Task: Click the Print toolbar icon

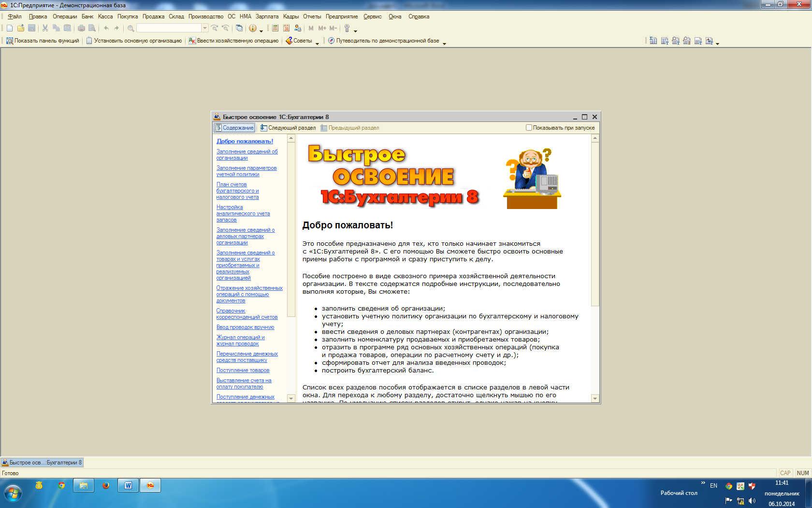Action: point(81,28)
